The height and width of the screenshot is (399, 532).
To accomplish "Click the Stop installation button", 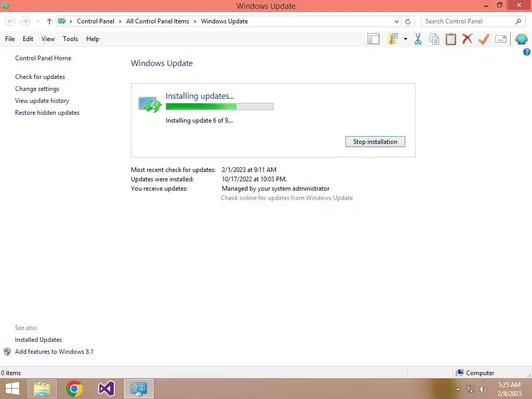I will 375,142.
